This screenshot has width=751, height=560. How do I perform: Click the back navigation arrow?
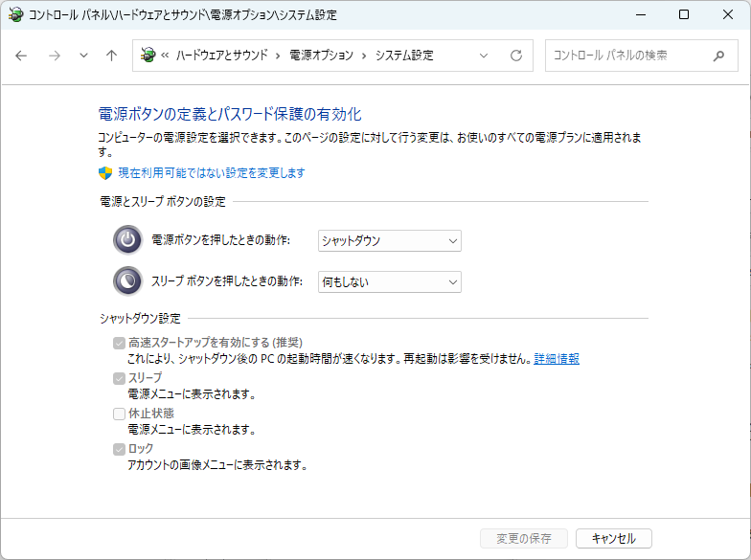(x=21, y=56)
